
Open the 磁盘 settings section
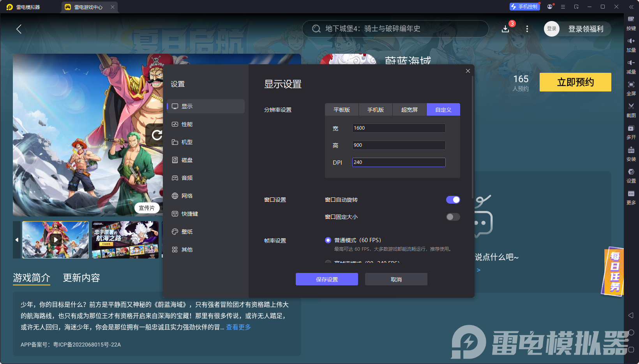tap(206, 160)
